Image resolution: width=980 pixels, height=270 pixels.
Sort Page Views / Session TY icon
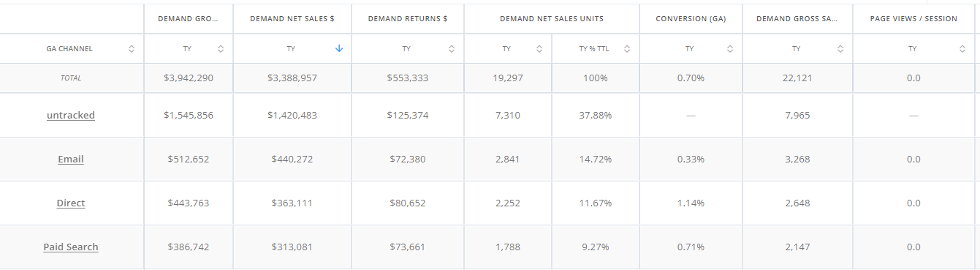coord(962,49)
